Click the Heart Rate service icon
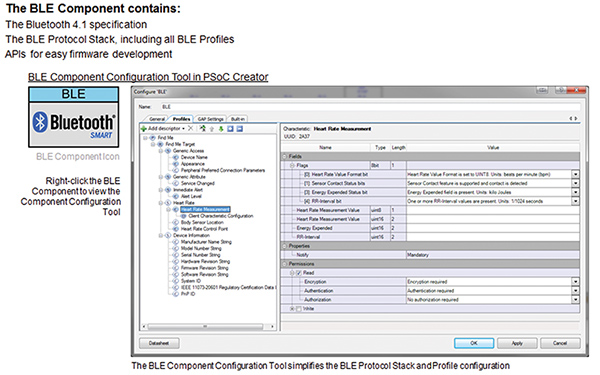600x375 pixels. pos(168,203)
